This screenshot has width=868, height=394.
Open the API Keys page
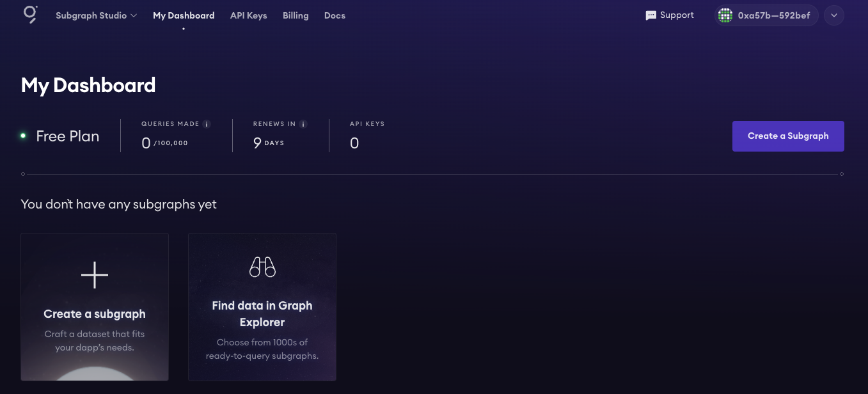coord(248,15)
